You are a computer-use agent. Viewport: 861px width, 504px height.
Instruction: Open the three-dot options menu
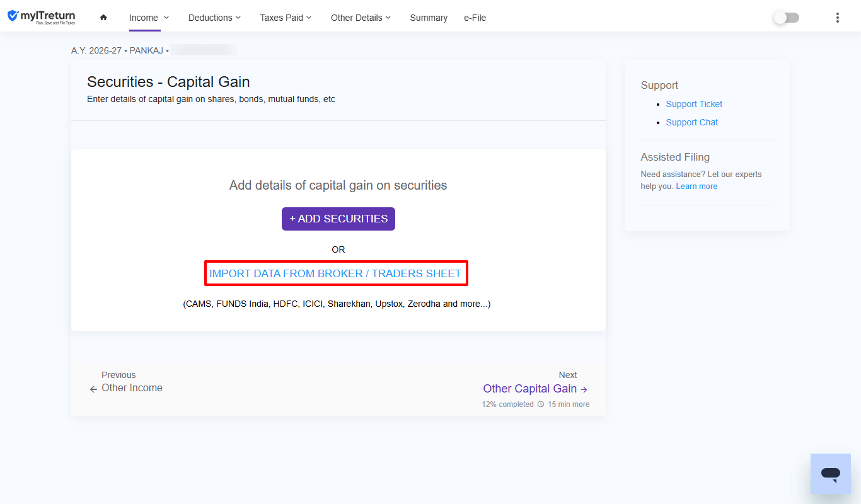[x=837, y=18]
